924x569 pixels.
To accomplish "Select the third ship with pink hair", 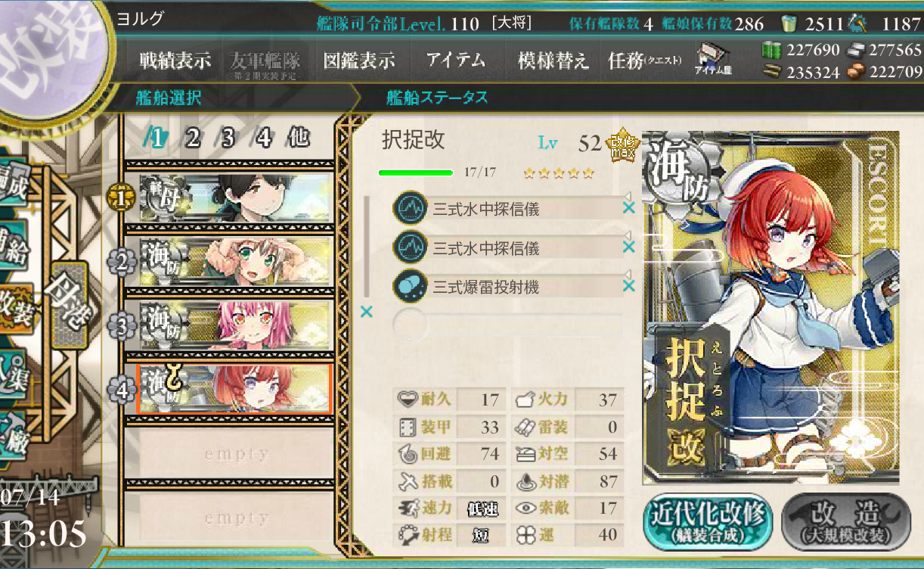I will click(x=236, y=325).
